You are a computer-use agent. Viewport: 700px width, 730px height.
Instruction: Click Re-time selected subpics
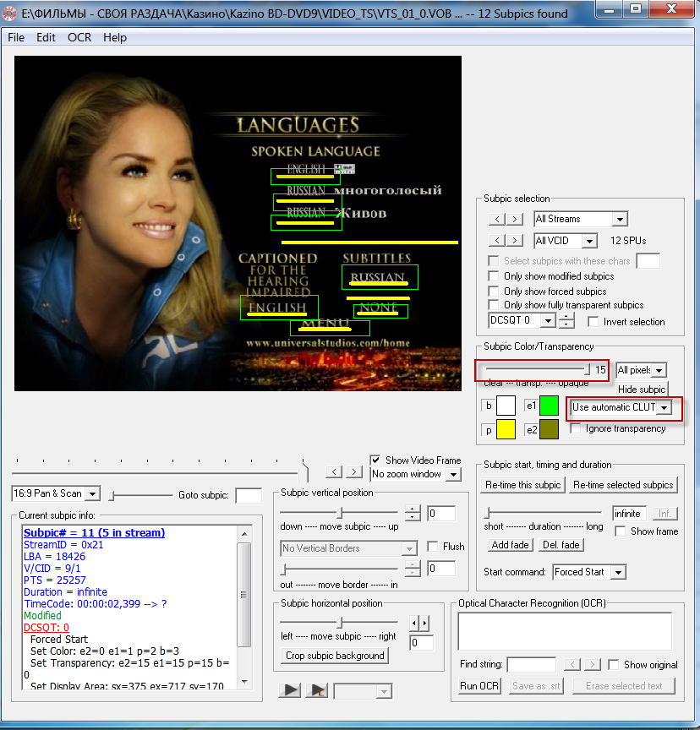coord(623,485)
